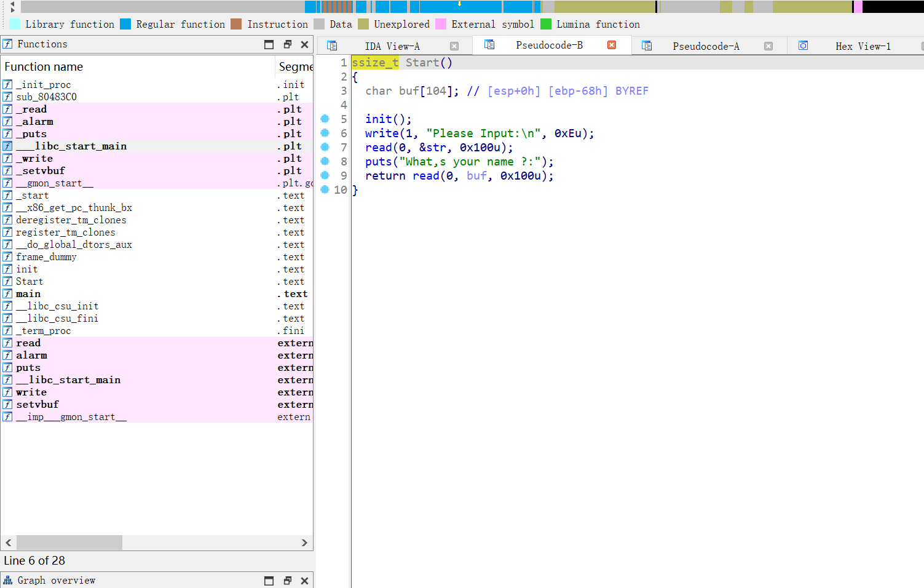Screen dimensions: 924x588
Task: Close the IDA View-A tab
Action: 454,46
